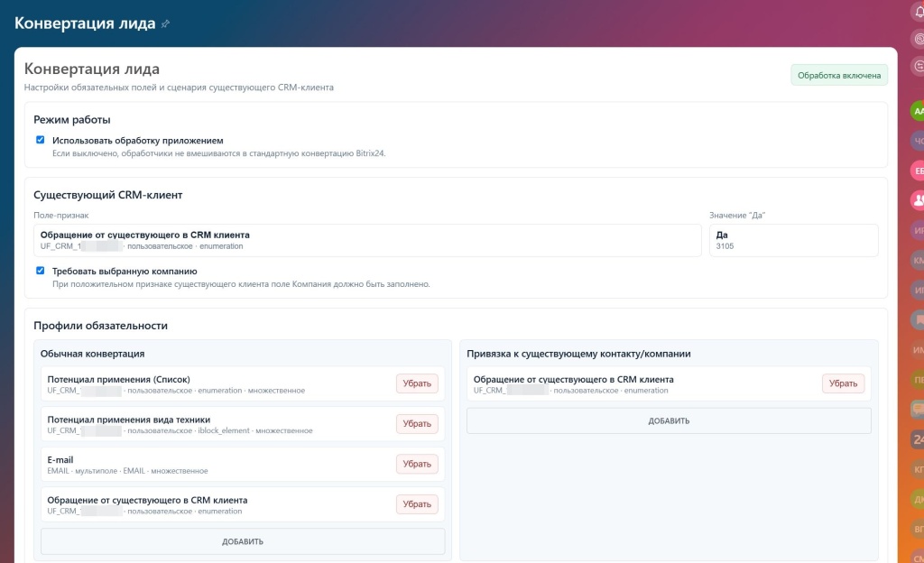The height and width of the screenshot is (563, 924).
Task: Click the Обработка включена status badge
Action: [839, 76]
